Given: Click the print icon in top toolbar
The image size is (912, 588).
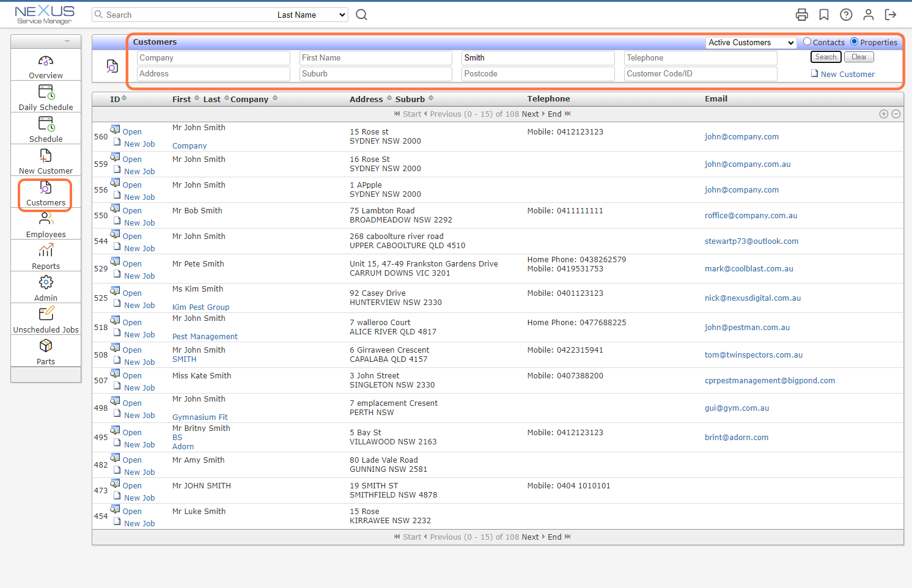Looking at the screenshot, I should [801, 14].
